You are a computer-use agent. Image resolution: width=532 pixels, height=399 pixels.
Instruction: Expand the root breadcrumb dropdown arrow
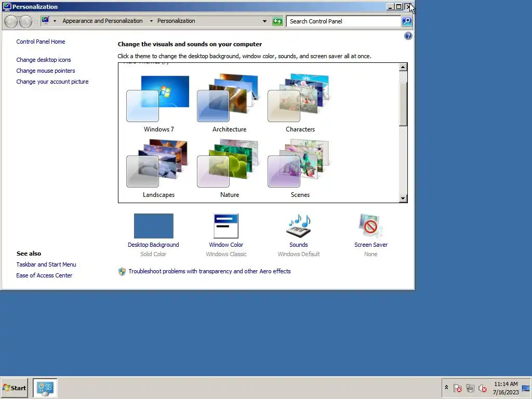coord(55,21)
